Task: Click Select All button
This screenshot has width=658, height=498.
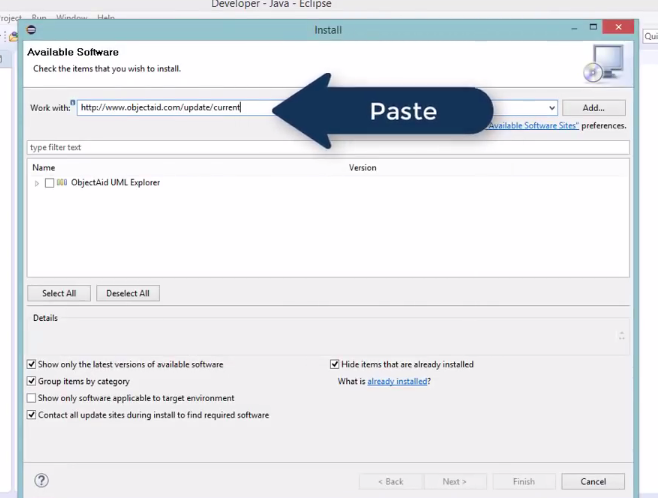Action: point(59,293)
